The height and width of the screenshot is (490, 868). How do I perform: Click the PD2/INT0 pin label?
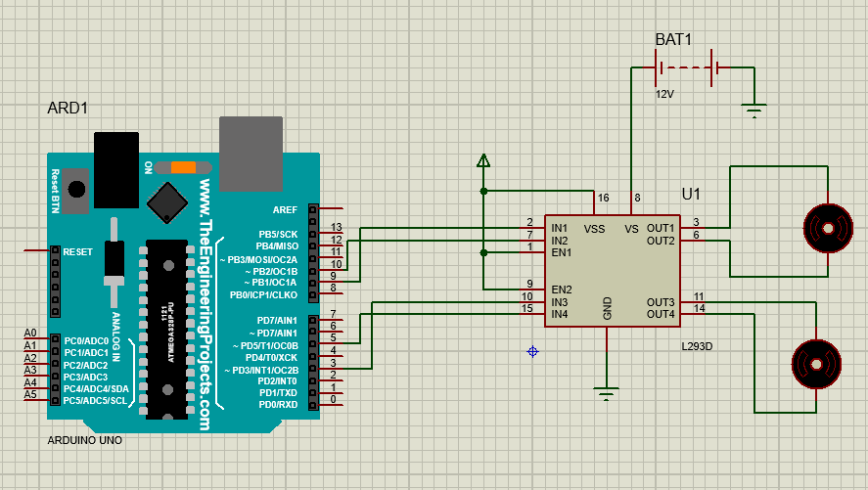277,381
